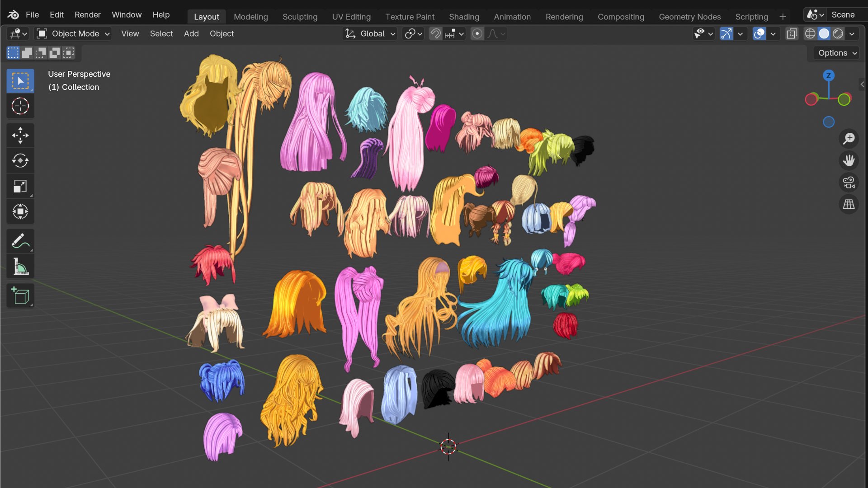Switch to solid viewport shading
This screenshot has height=488, width=868.
pos(824,33)
